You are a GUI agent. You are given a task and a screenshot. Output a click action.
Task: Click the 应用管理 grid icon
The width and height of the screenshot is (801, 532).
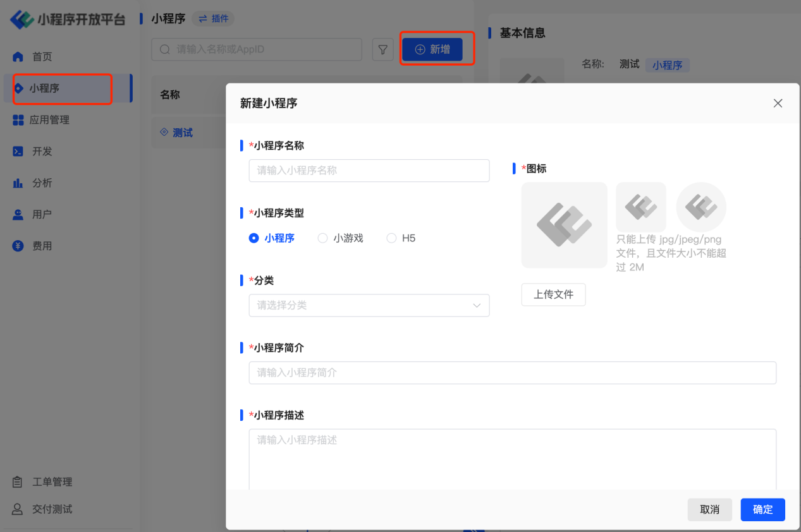click(18, 120)
